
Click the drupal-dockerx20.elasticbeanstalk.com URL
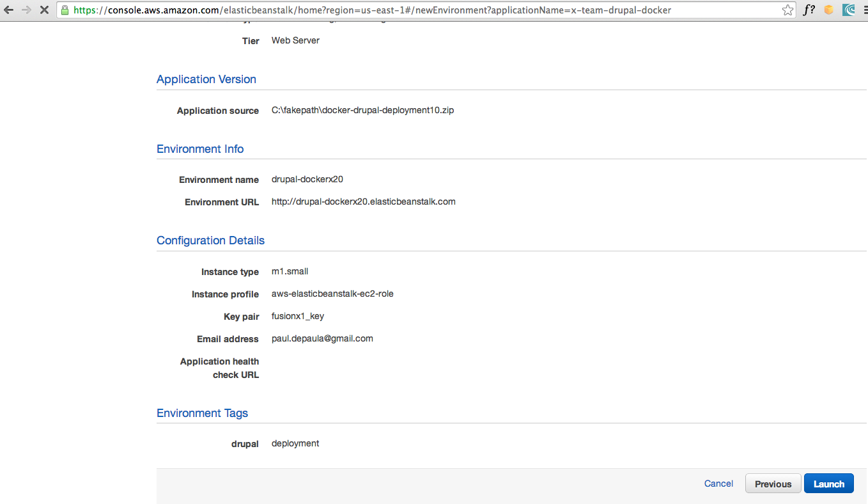click(x=364, y=201)
